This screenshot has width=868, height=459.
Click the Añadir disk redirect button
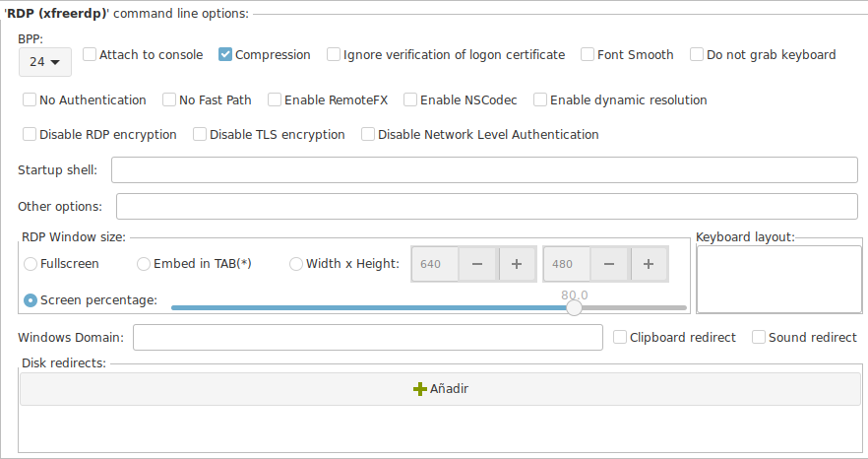point(441,389)
